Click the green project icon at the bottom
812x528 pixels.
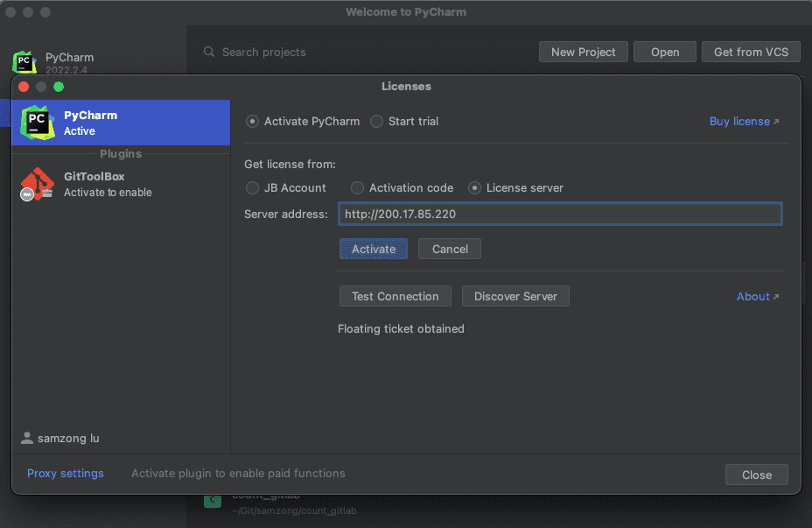point(213,501)
